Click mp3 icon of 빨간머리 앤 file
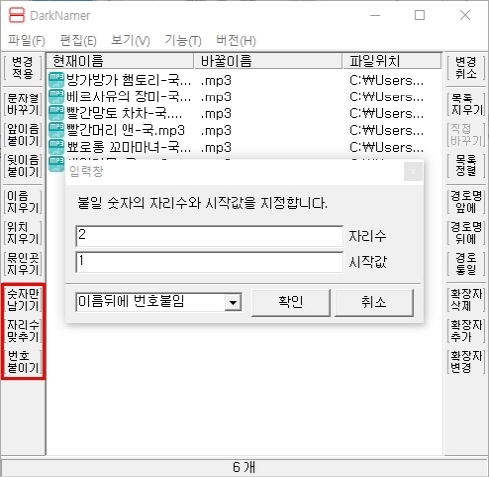 [56, 130]
